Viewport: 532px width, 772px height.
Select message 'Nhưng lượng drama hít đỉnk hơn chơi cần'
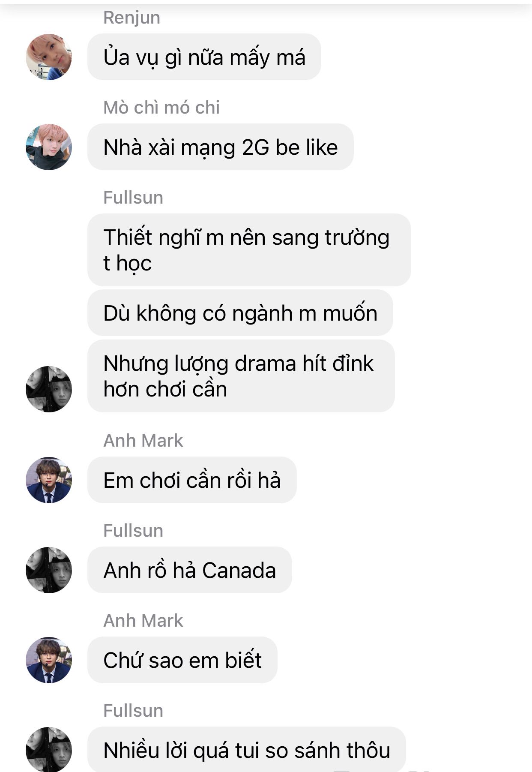click(x=241, y=376)
